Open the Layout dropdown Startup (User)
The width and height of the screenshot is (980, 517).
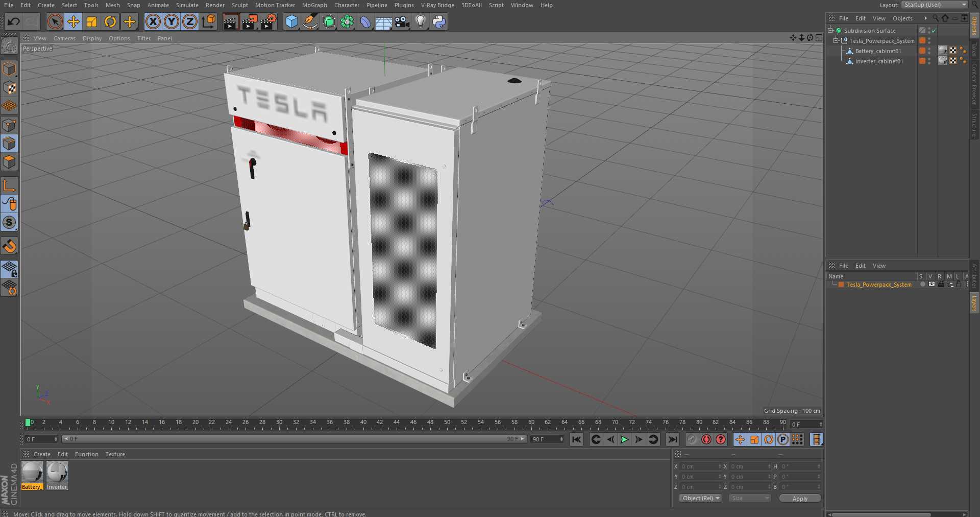(935, 5)
